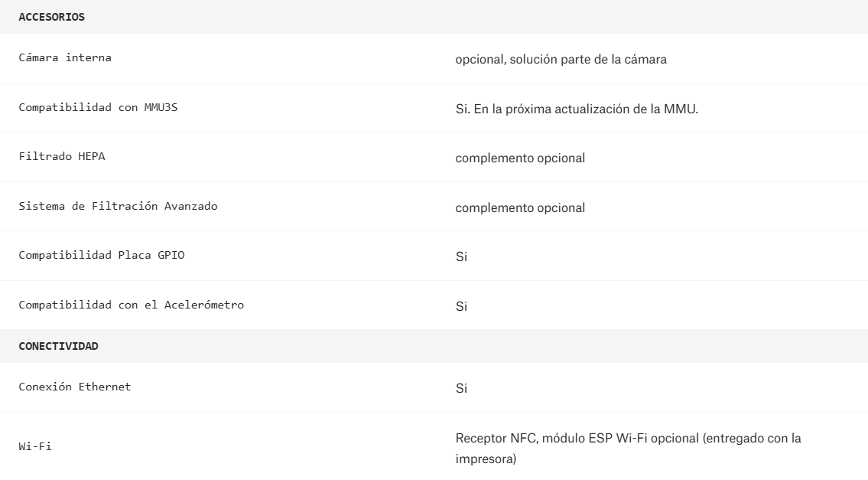Click the 'Si' value for Acelerómetro
The image size is (868, 480).
[x=461, y=306]
